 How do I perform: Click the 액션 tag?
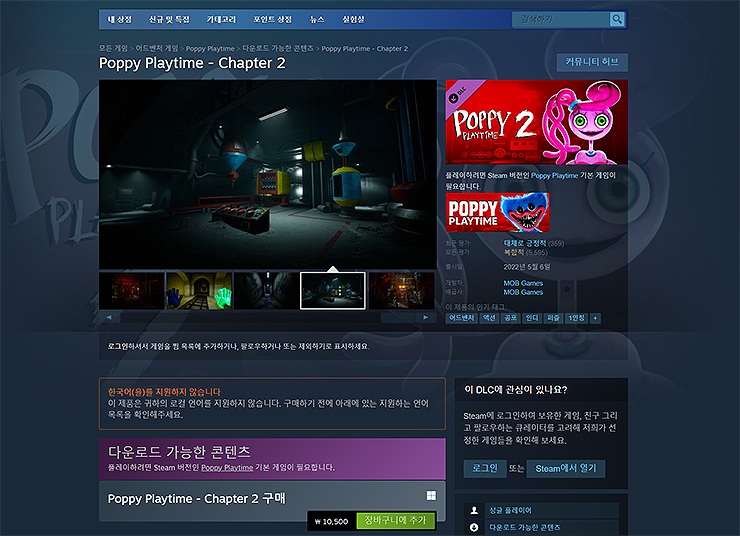click(x=489, y=318)
